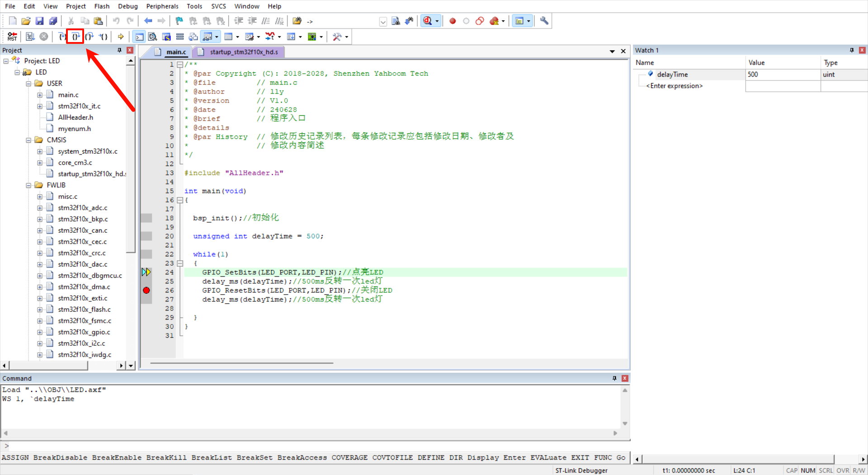Viewport: 868px width, 475px height.
Task: Close the editor tab with X button
Action: 623,52
